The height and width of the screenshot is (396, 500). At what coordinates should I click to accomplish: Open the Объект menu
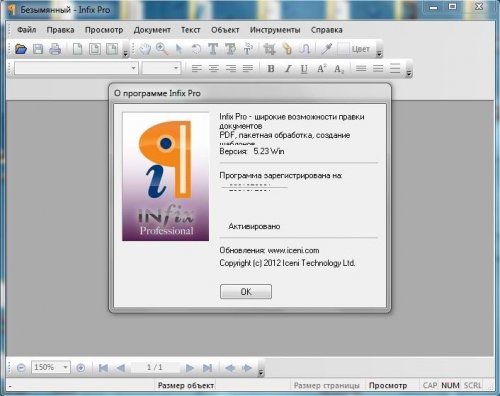click(225, 30)
